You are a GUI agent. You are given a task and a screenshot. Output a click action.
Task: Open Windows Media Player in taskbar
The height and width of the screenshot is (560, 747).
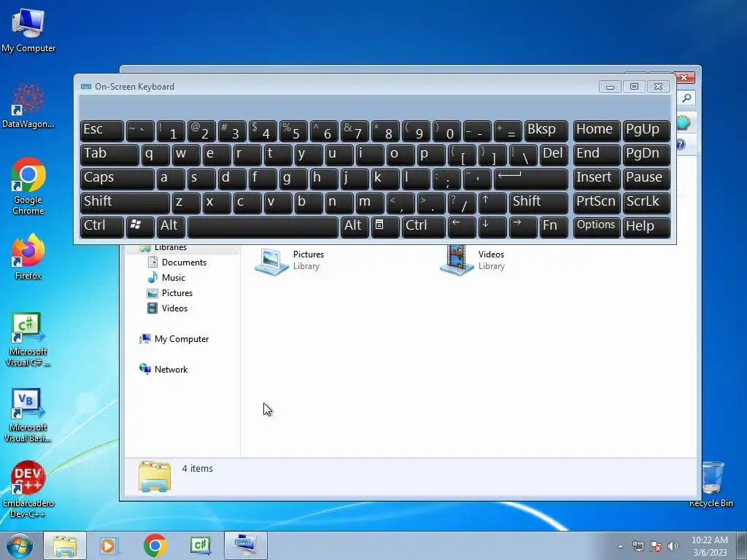pos(109,545)
